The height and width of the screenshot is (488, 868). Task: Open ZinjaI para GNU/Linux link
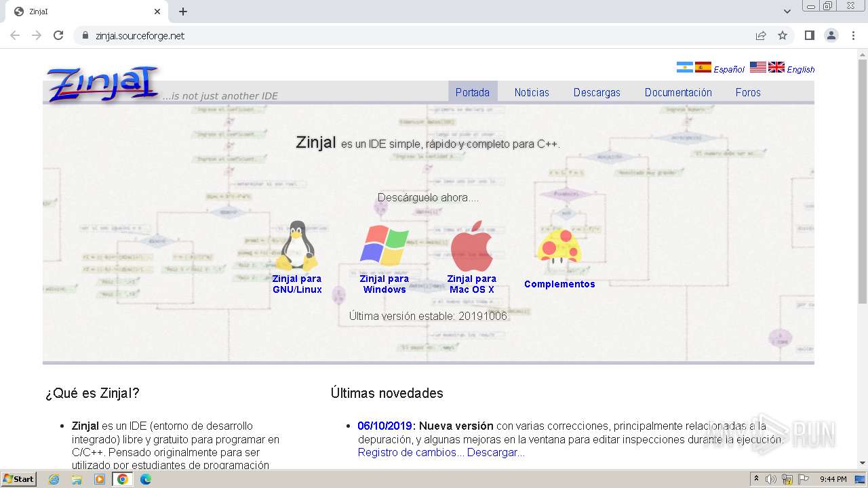[x=297, y=284]
